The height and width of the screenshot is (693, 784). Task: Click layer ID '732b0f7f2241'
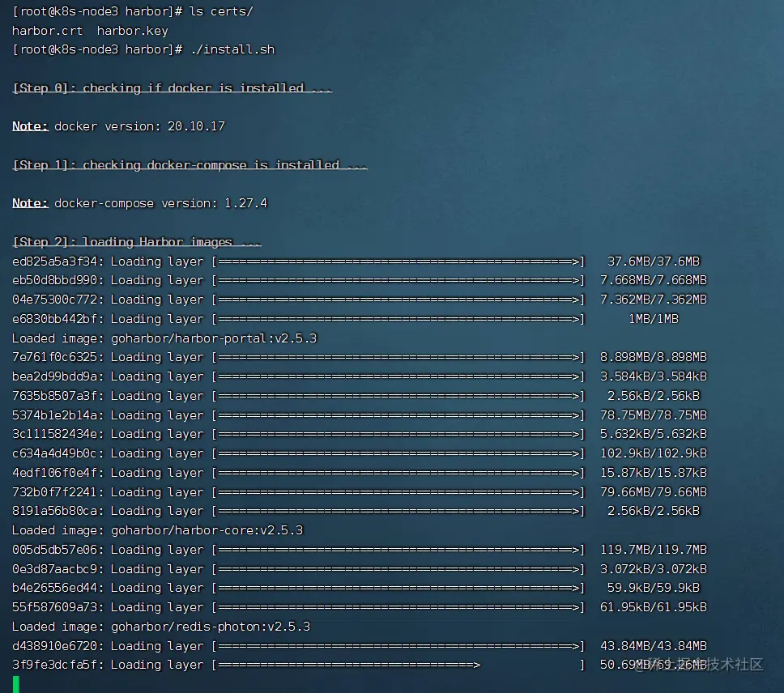(54, 492)
